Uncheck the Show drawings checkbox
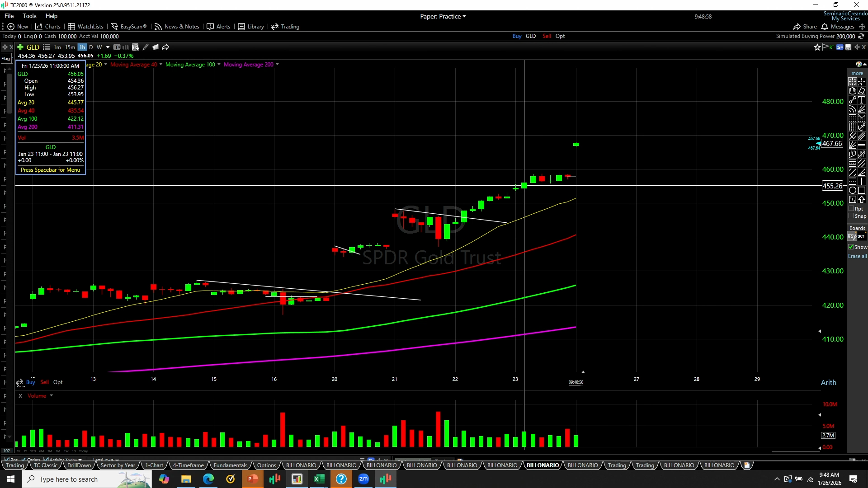 pos(851,247)
